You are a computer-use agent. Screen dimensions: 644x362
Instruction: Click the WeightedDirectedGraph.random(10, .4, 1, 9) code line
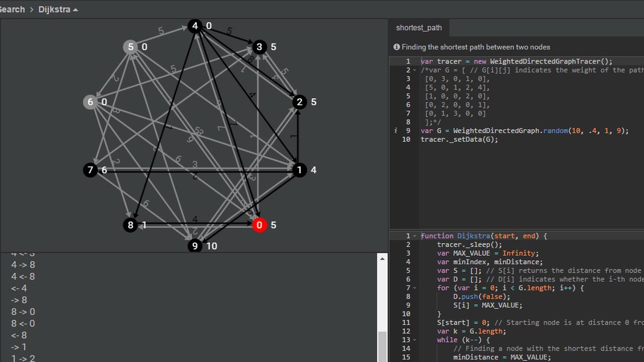[524, 131]
